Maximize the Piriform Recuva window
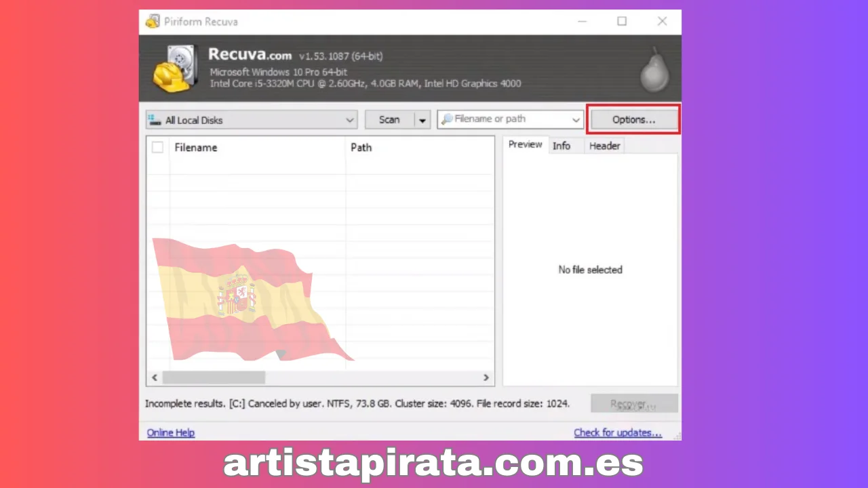Screen dimensions: 868x488 click(622, 22)
